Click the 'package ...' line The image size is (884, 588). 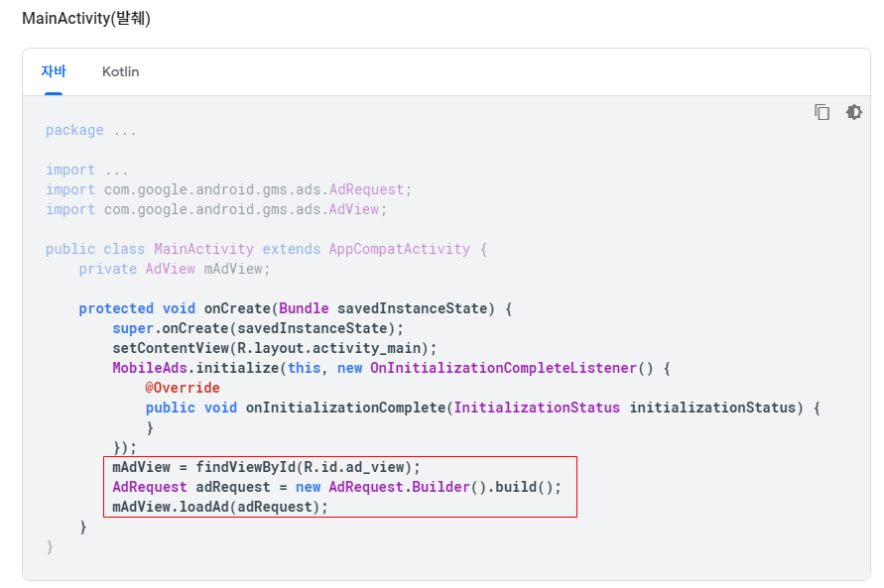pos(90,130)
